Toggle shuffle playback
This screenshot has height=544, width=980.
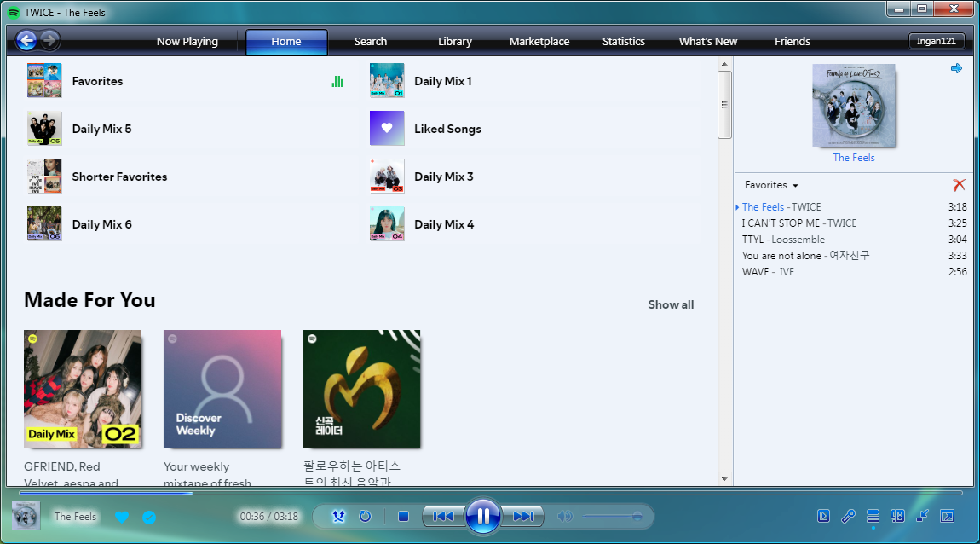pyautogui.click(x=338, y=517)
